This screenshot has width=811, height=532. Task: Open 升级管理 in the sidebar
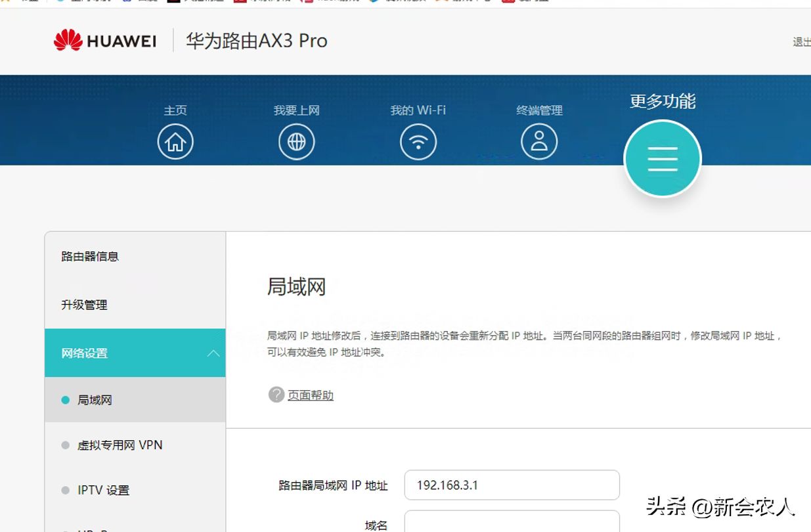click(x=84, y=305)
